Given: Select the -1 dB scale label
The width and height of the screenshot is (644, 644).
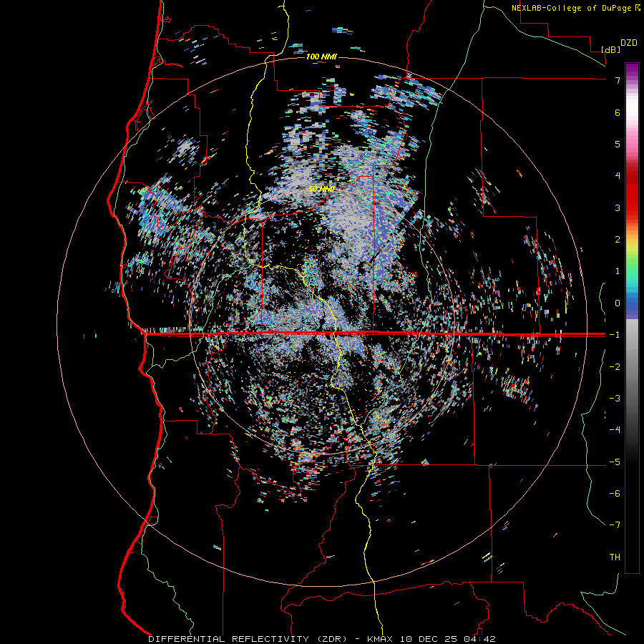Looking at the screenshot, I should tap(615, 335).
